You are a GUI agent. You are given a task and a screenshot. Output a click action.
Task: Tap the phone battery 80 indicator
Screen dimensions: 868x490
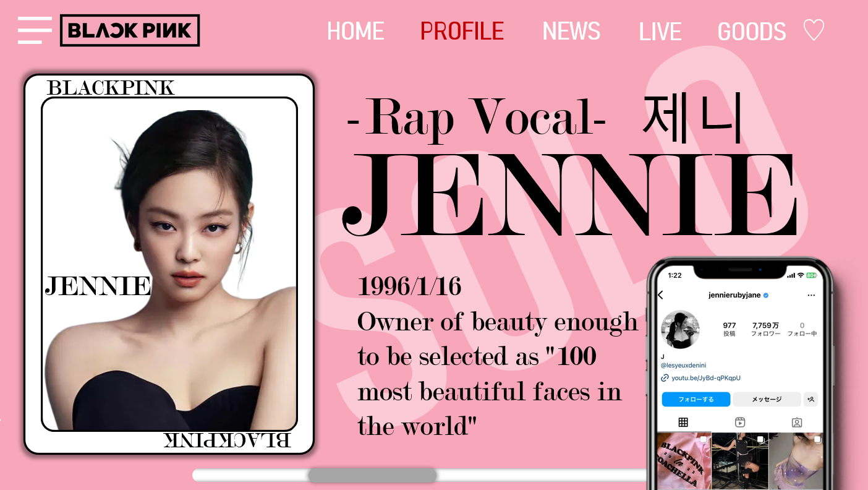click(x=811, y=275)
